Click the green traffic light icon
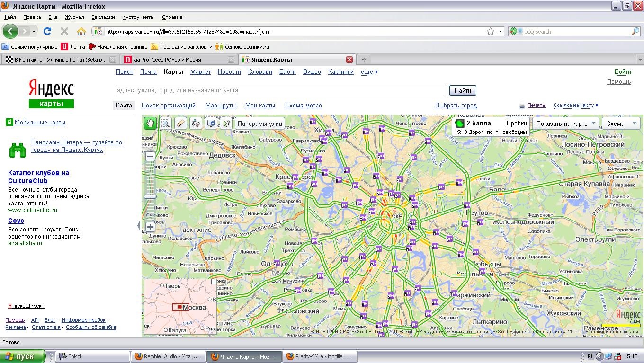 pos(459,124)
